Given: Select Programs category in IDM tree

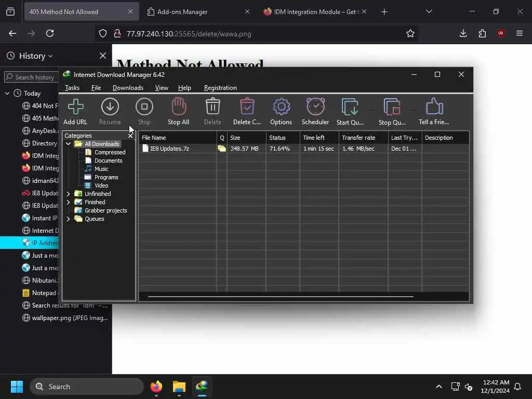Looking at the screenshot, I should point(106,177).
